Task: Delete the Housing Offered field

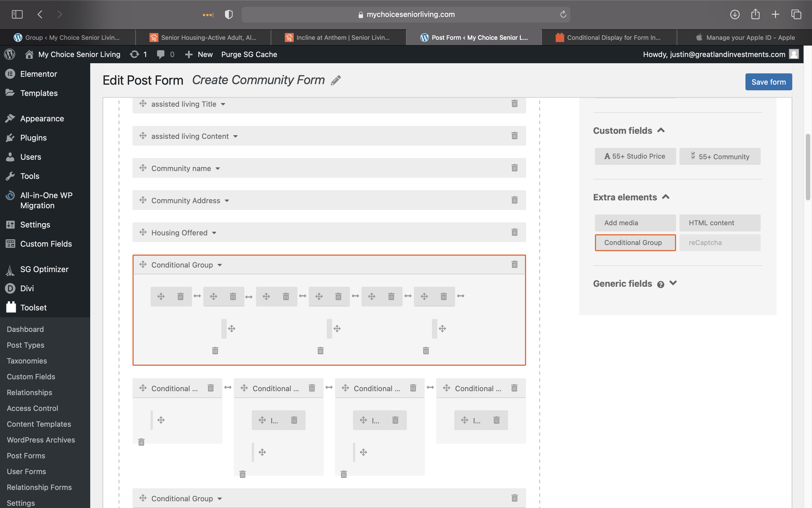Action: 514,233
